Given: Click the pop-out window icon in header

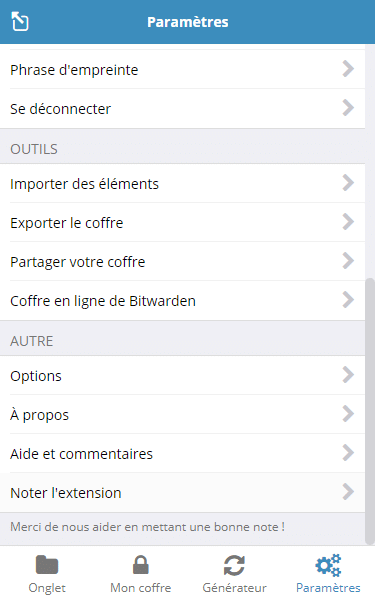Looking at the screenshot, I should point(20,21).
